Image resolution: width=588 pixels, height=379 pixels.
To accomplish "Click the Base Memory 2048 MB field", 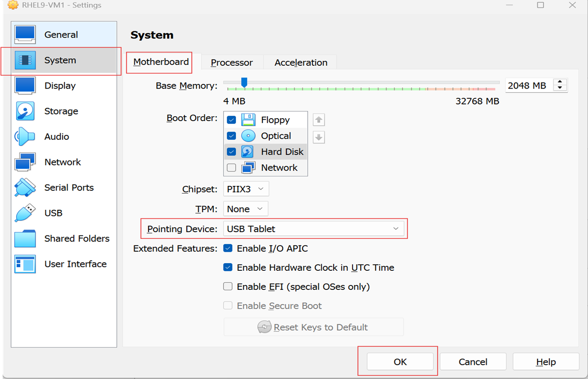I will pyautogui.click(x=529, y=86).
